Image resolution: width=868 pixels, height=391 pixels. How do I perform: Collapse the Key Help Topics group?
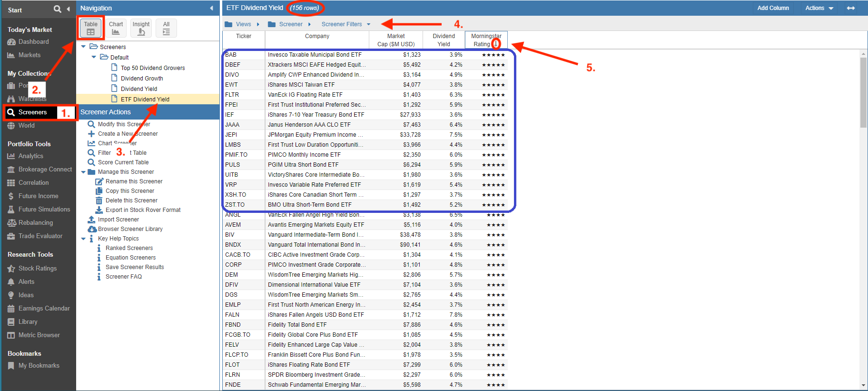(84, 239)
